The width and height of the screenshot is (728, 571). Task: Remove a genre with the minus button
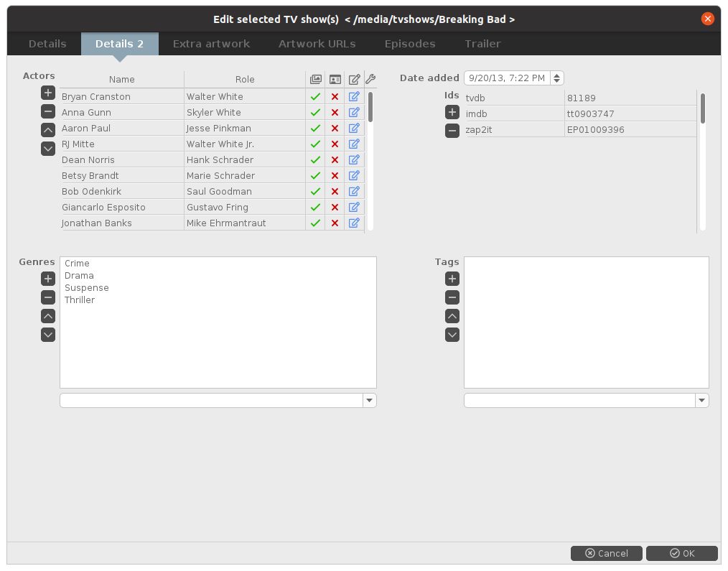48,297
